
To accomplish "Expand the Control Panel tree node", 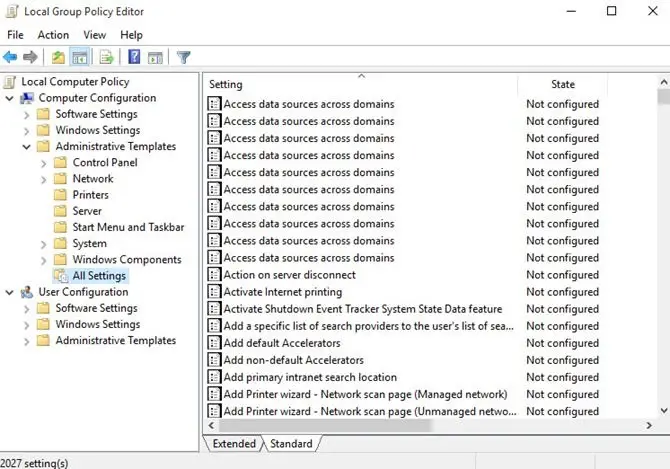I will pyautogui.click(x=44, y=164).
